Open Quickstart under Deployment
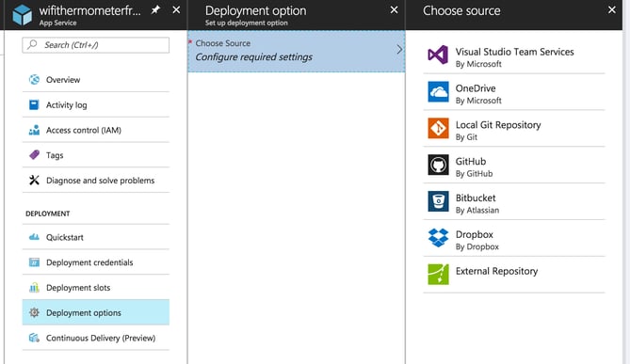630x364 pixels. 96,237
